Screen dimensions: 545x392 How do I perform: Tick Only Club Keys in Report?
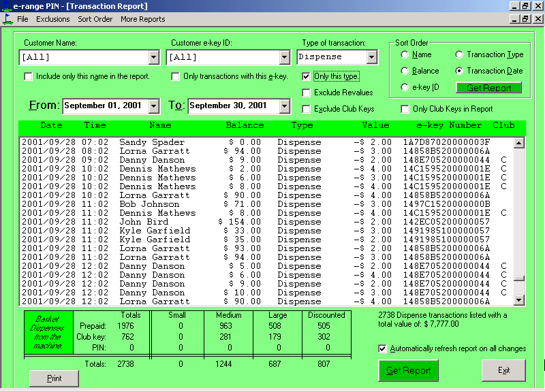[405, 109]
